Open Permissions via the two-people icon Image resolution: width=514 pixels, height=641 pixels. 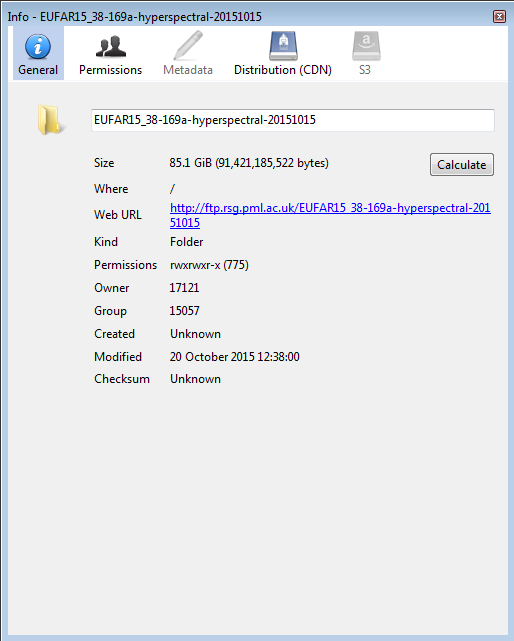(x=111, y=47)
